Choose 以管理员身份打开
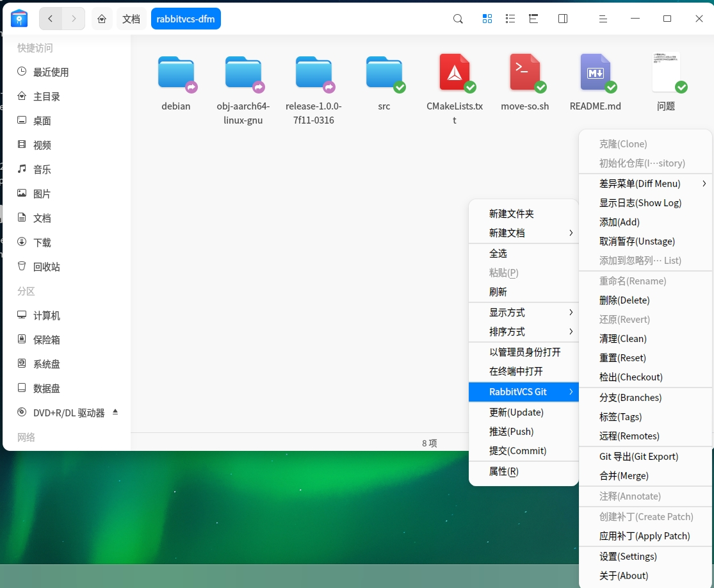The width and height of the screenshot is (714, 588). click(x=524, y=352)
